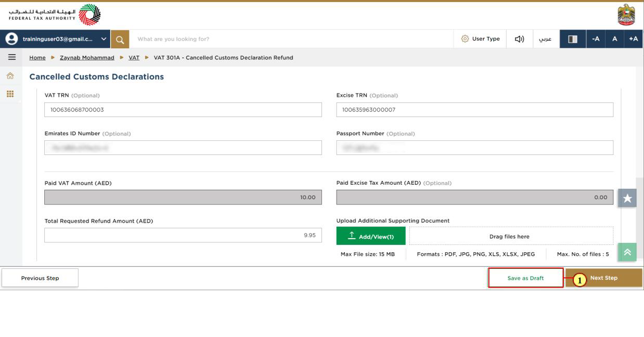Screen dimensions: 644x337
Task: Toggle the text-to-speech speaker icon
Action: pyautogui.click(x=519, y=39)
